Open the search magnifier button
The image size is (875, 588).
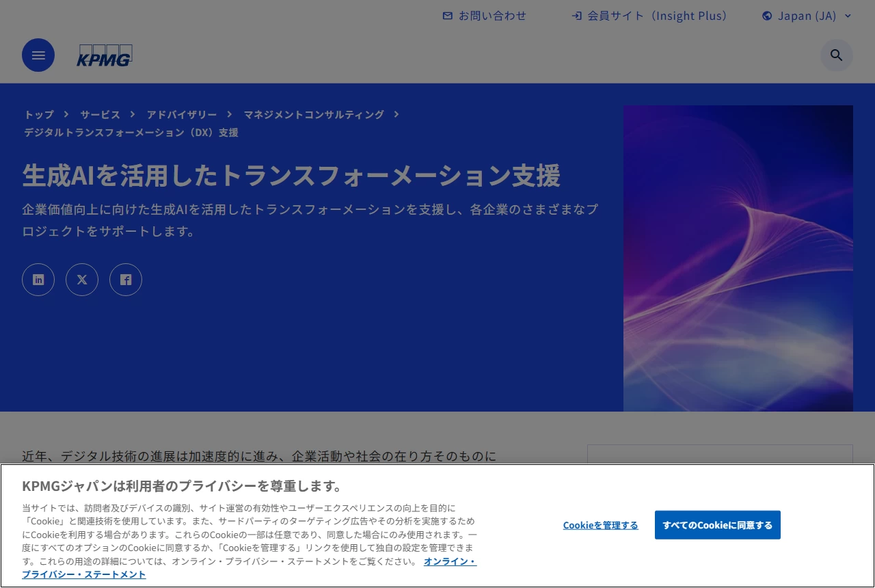(x=837, y=55)
